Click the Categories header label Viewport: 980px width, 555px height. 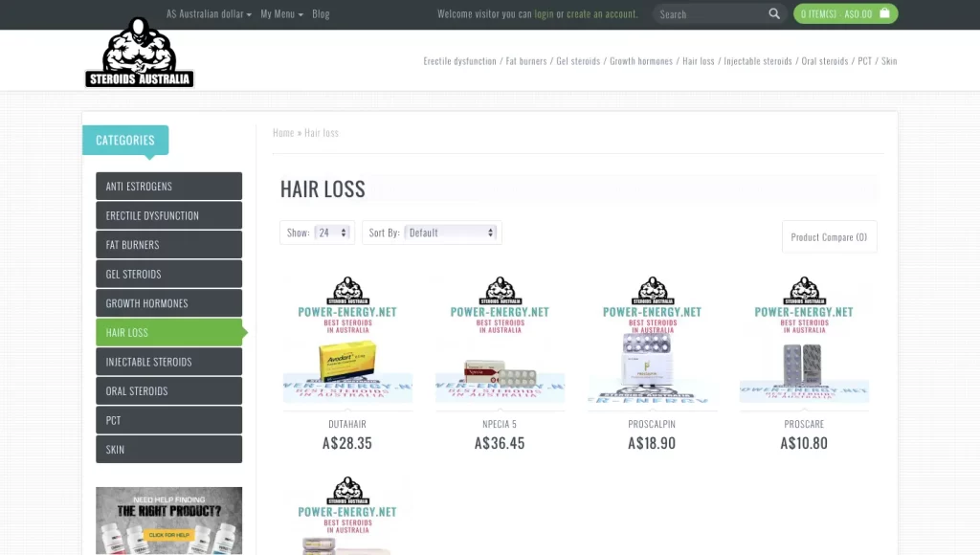125,140
